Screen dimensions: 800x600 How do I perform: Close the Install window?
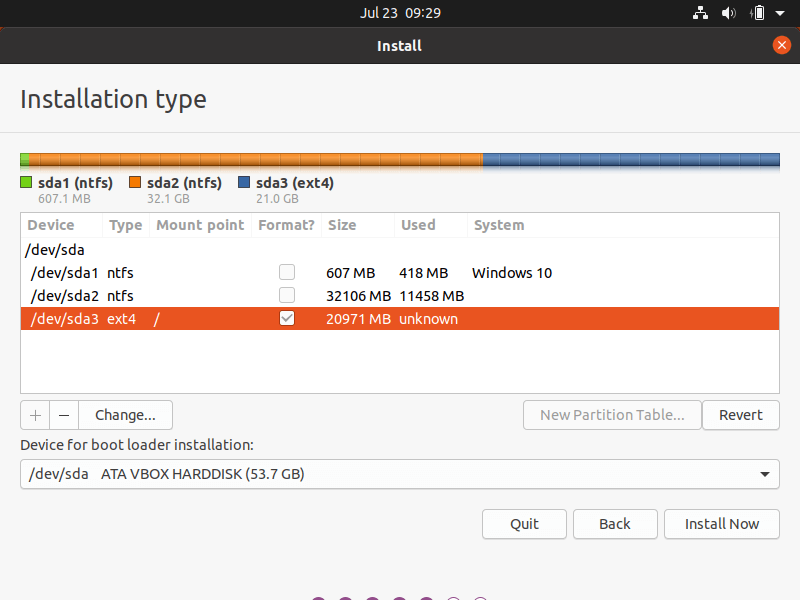[x=781, y=45]
